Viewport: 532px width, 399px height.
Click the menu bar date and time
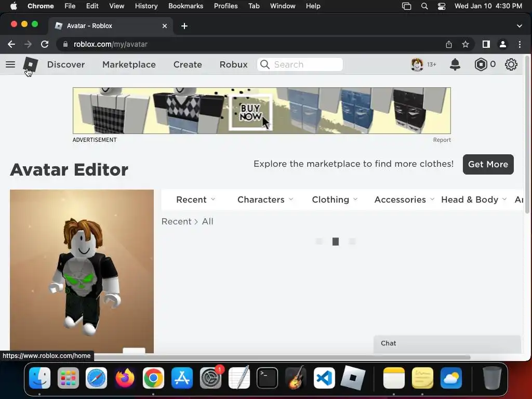pyautogui.click(x=488, y=6)
